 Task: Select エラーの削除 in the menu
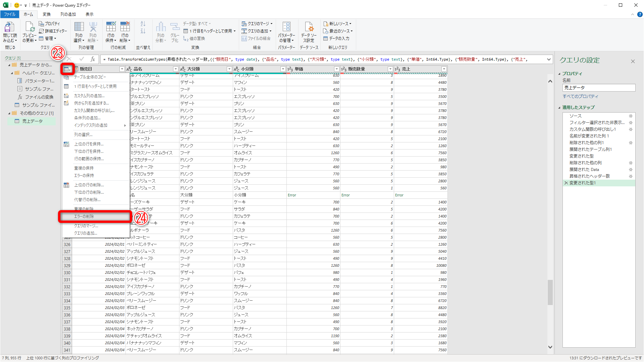tap(84, 217)
